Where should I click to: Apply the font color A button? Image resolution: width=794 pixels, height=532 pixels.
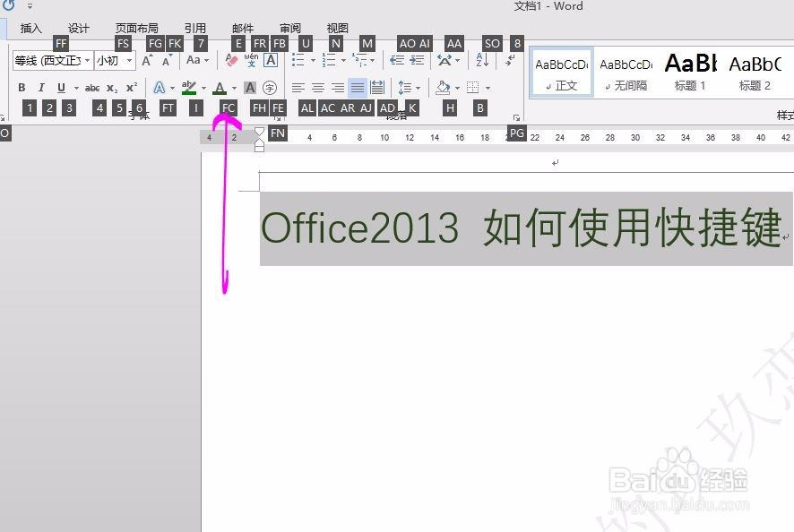pyautogui.click(x=220, y=88)
